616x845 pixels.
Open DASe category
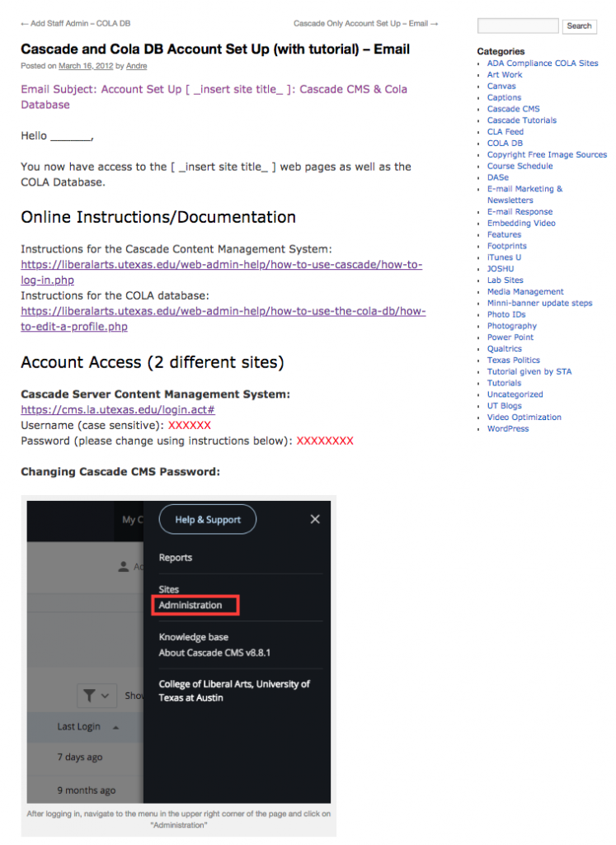(x=497, y=177)
